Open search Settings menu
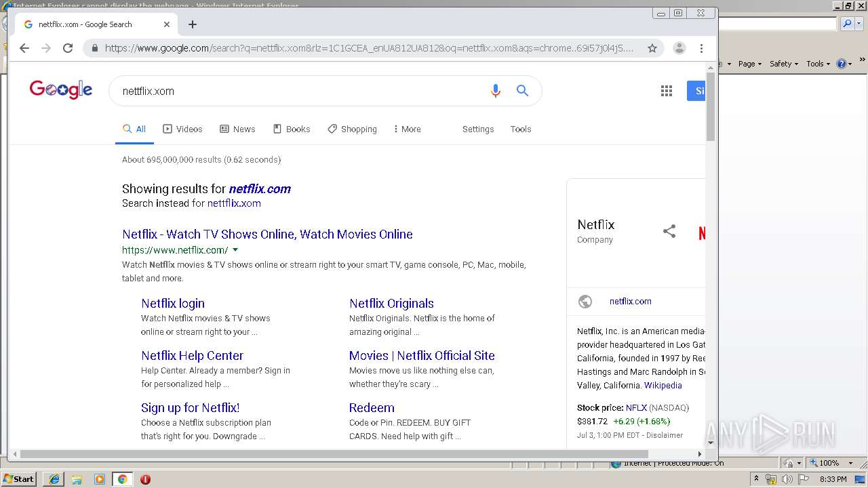This screenshot has width=868, height=488. (x=478, y=129)
